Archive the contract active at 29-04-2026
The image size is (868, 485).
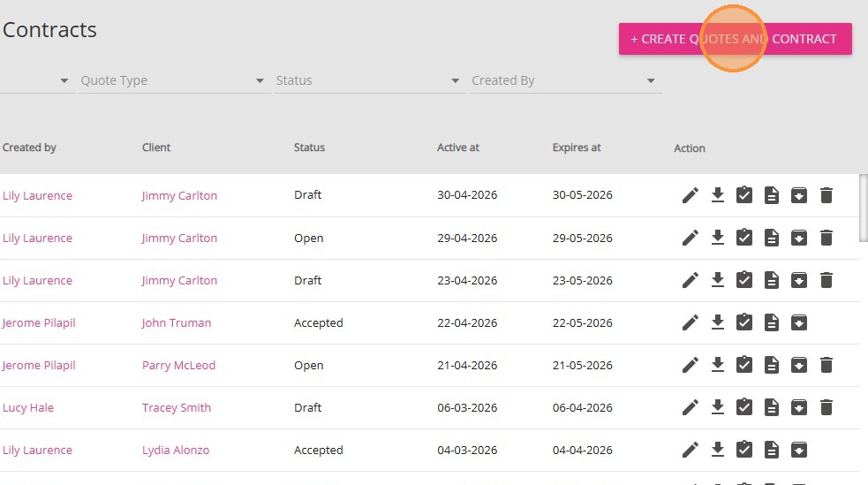pos(799,238)
